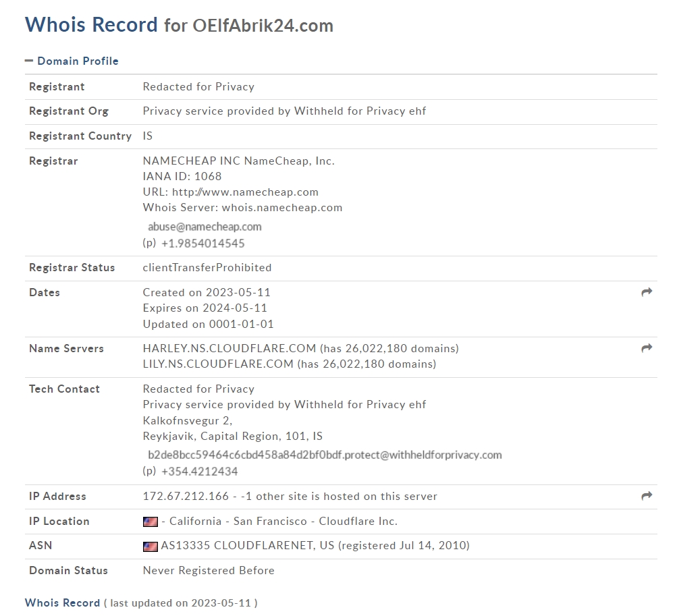Click the US flag icon beside AS13335
Screen dimensions: 679x616
(151, 547)
